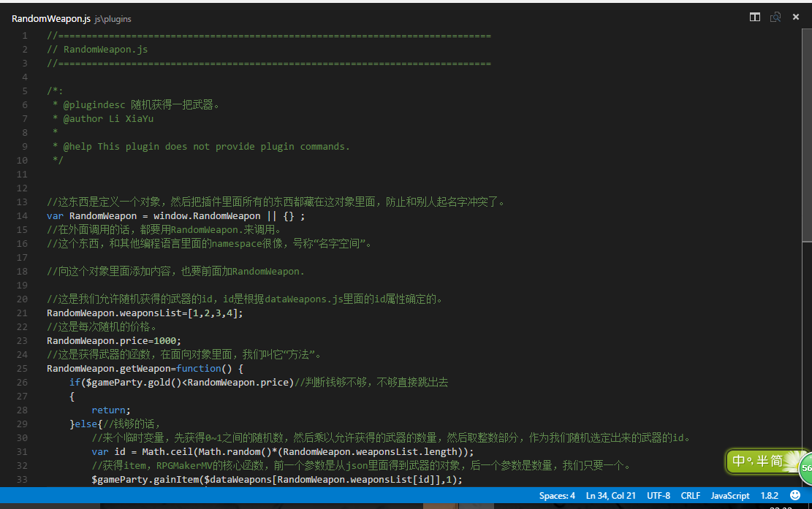Click the 'RandomWeapon.price=1000;' line

[x=114, y=341]
